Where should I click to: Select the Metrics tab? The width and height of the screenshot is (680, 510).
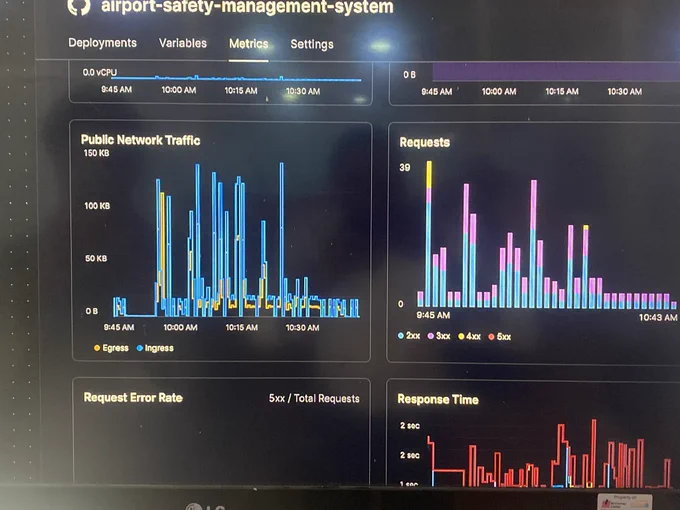pyautogui.click(x=248, y=43)
